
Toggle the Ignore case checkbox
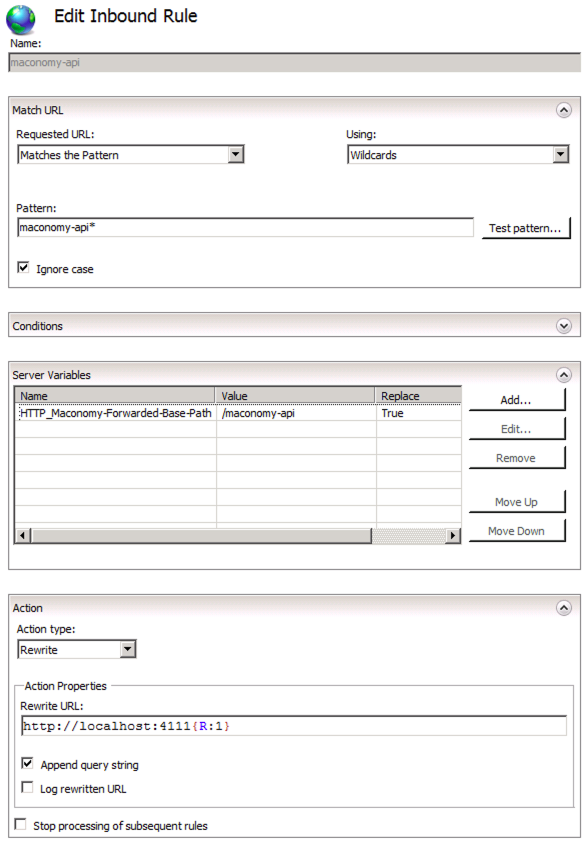tap(23, 268)
